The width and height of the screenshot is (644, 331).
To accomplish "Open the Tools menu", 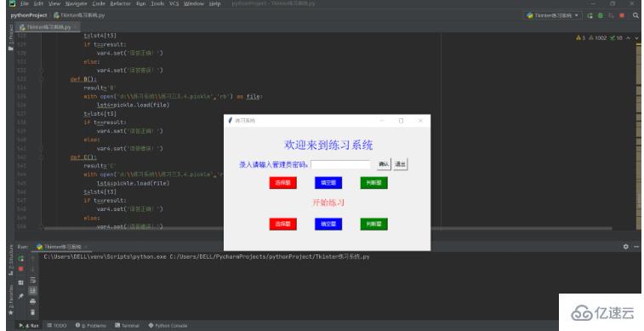I will (x=157, y=3).
